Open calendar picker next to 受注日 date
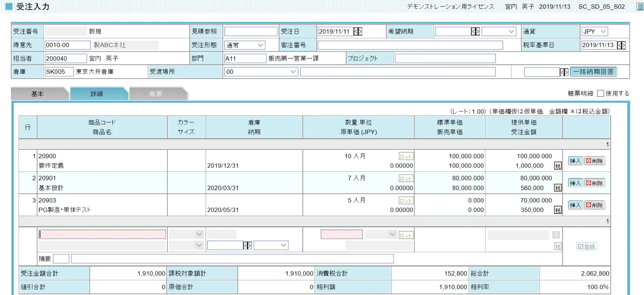Screen dimensions: 644x295 click(x=358, y=32)
